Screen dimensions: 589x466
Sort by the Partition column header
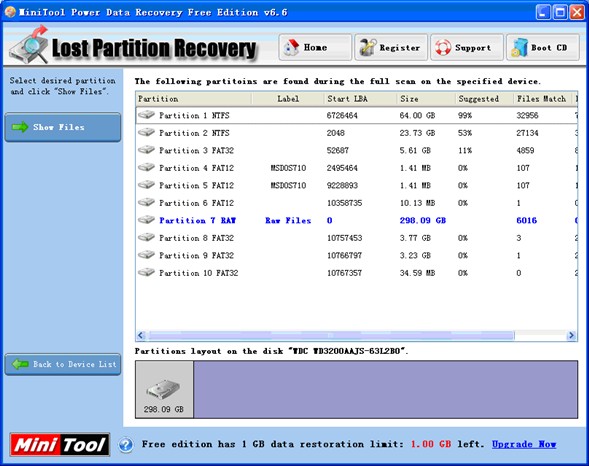coord(194,99)
